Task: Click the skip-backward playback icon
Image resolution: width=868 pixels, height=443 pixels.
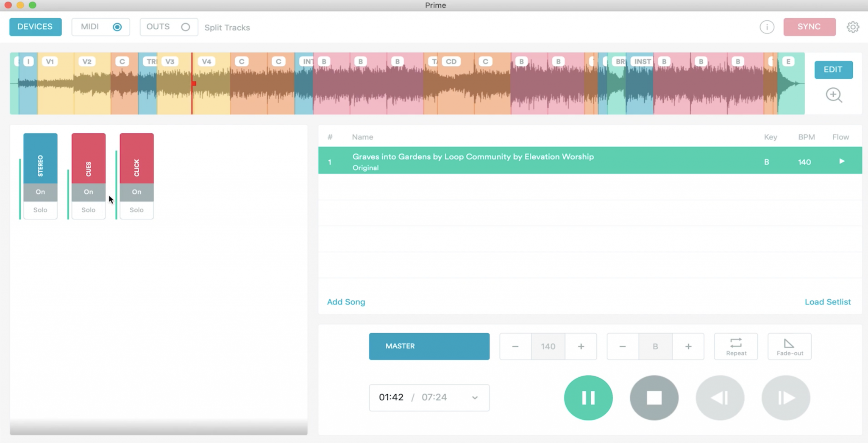Action: 719,397
